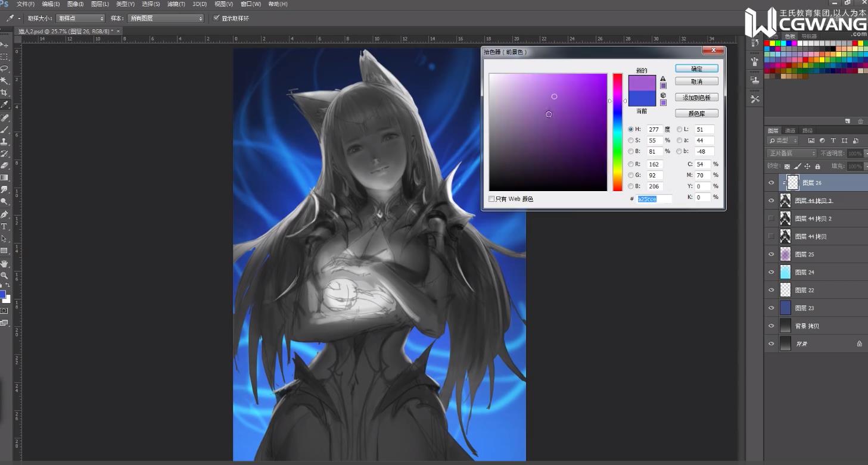Image resolution: width=868 pixels, height=465 pixels.
Task: Click the lock image pixels brush icon
Action: [797, 167]
